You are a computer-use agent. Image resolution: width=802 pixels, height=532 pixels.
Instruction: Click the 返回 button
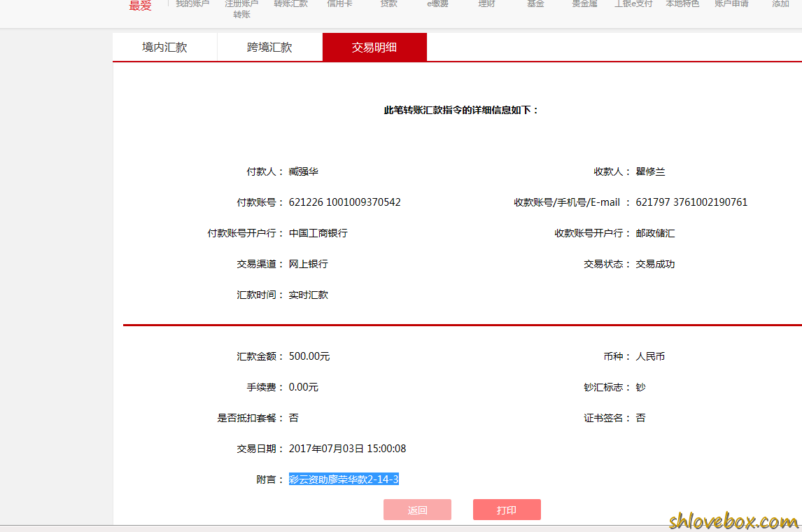(x=417, y=510)
